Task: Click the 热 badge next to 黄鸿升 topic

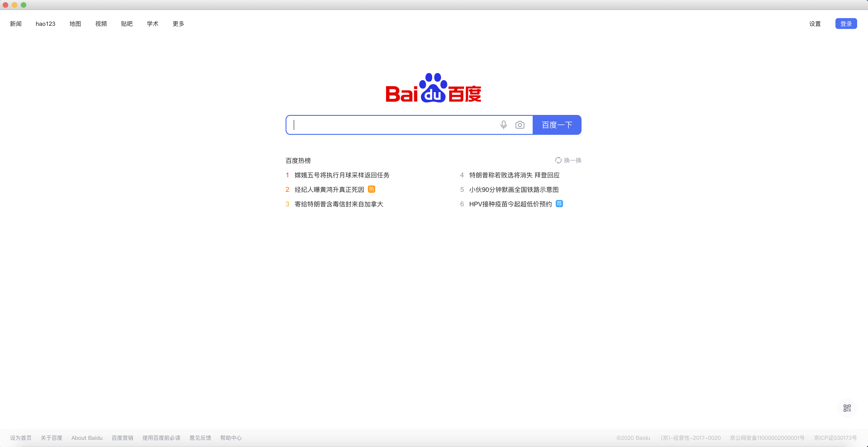Action: pyautogui.click(x=371, y=189)
